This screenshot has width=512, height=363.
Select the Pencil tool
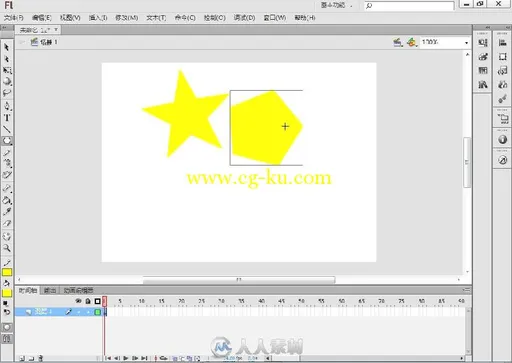[7, 153]
